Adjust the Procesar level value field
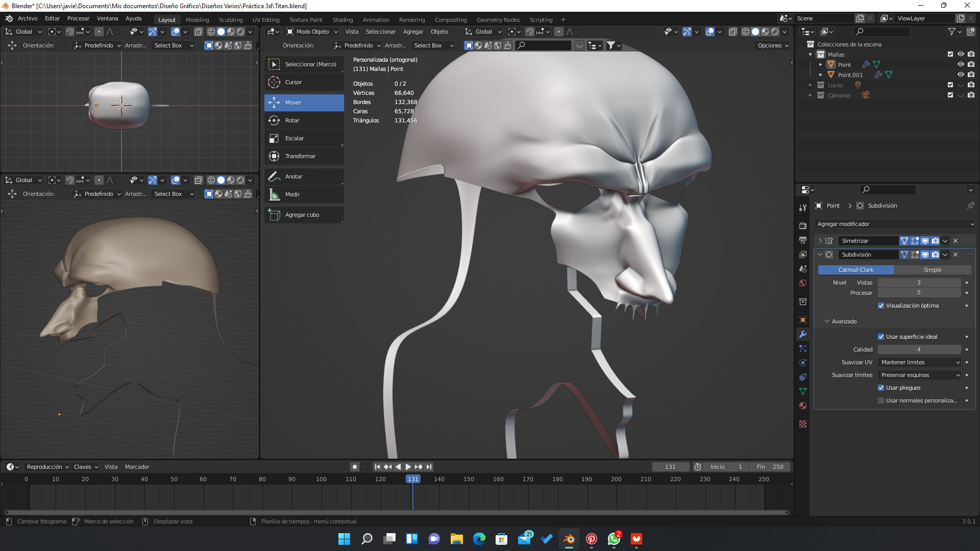This screenshot has width=980, height=551. (919, 293)
